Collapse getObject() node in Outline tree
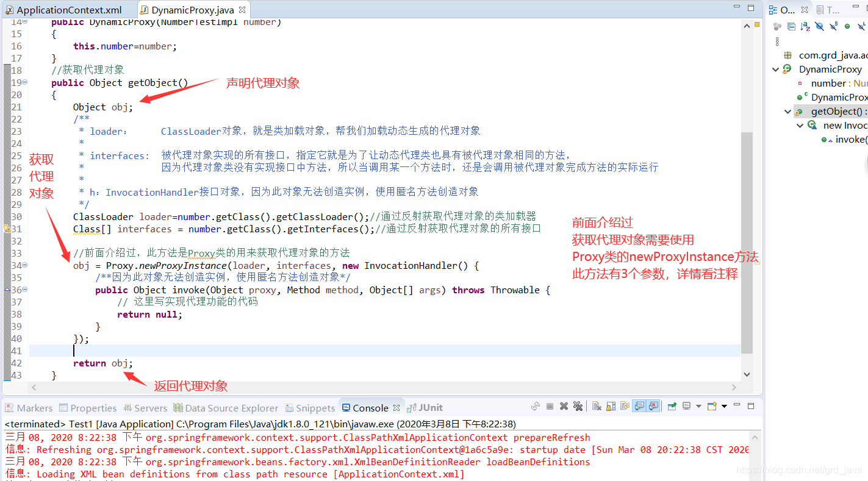This screenshot has width=868, height=481. coord(787,112)
